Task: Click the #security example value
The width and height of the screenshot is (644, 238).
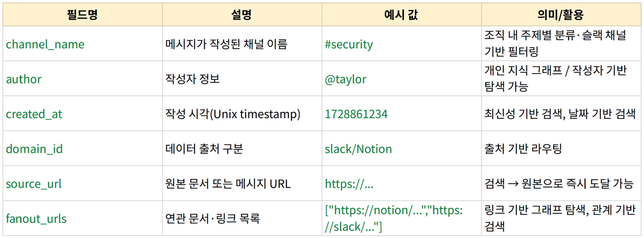Action: point(349,45)
